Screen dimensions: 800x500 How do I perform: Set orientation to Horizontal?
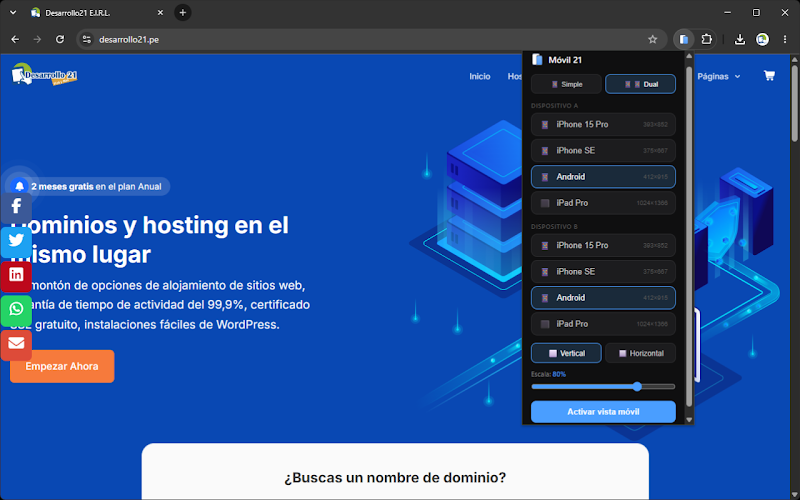640,353
